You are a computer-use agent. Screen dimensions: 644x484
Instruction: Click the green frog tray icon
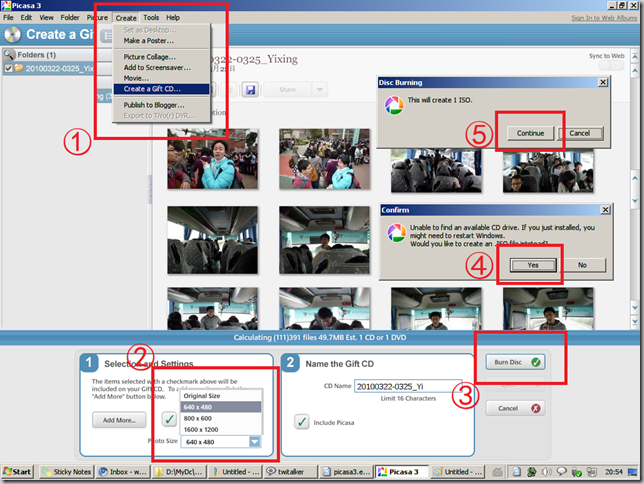[531, 472]
